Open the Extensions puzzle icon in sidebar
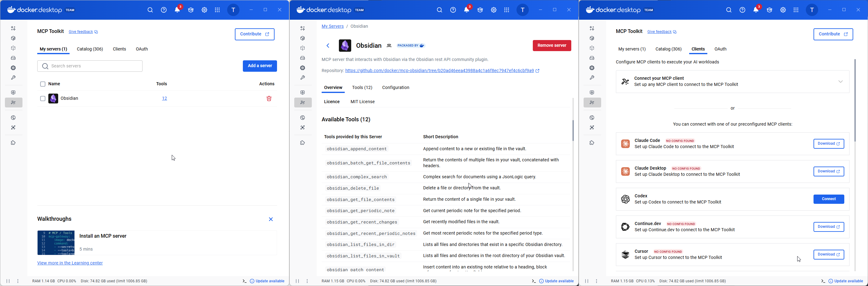 (x=14, y=143)
